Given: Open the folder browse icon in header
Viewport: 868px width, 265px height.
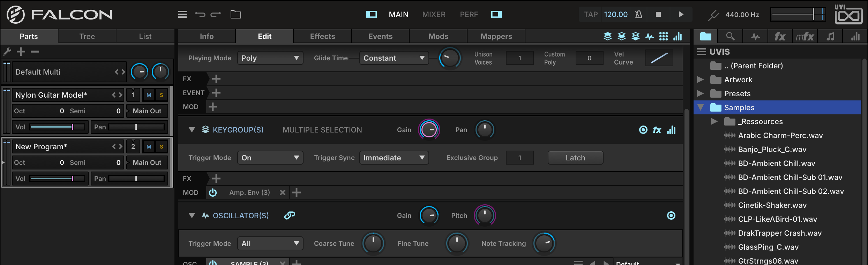Looking at the screenshot, I should pos(236,14).
